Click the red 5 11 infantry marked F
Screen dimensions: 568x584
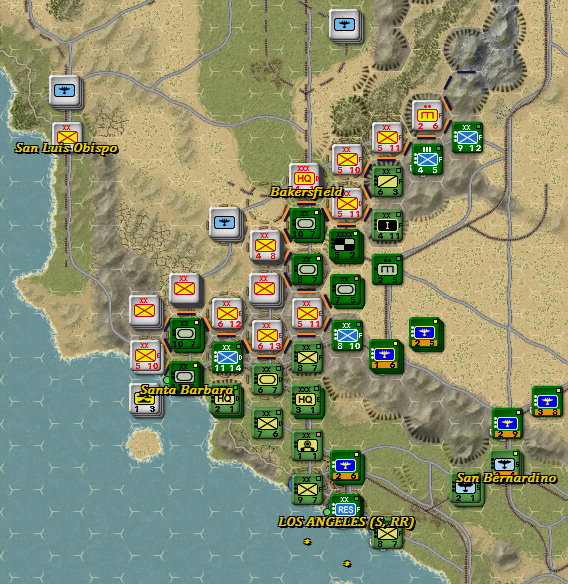point(387,138)
